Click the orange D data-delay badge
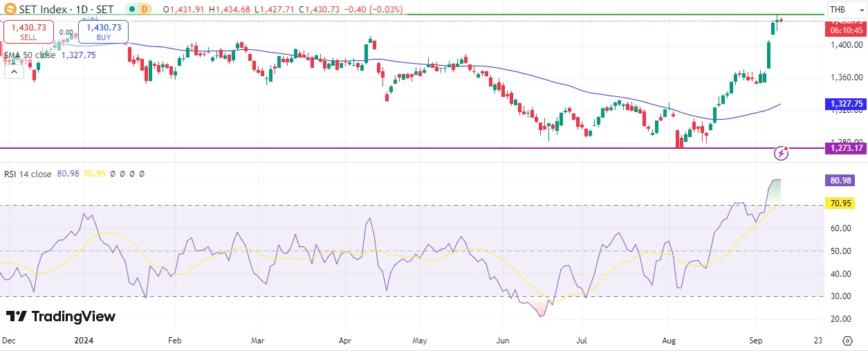 [144, 10]
